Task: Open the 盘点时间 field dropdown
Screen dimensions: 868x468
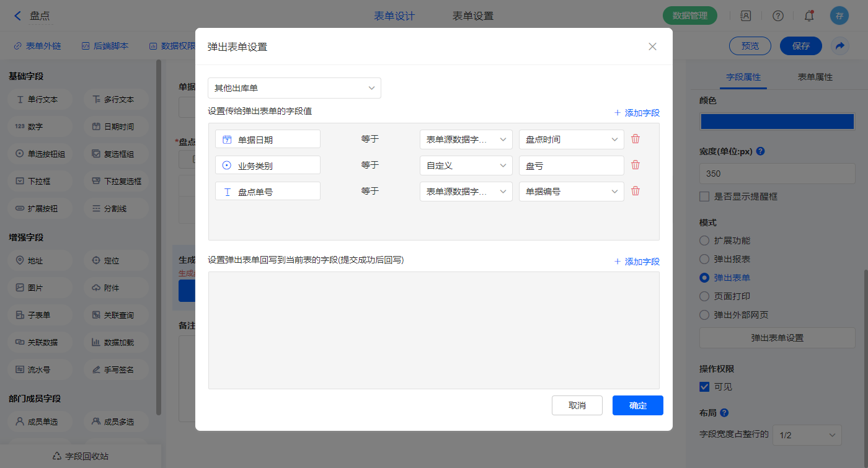Action: [x=571, y=139]
